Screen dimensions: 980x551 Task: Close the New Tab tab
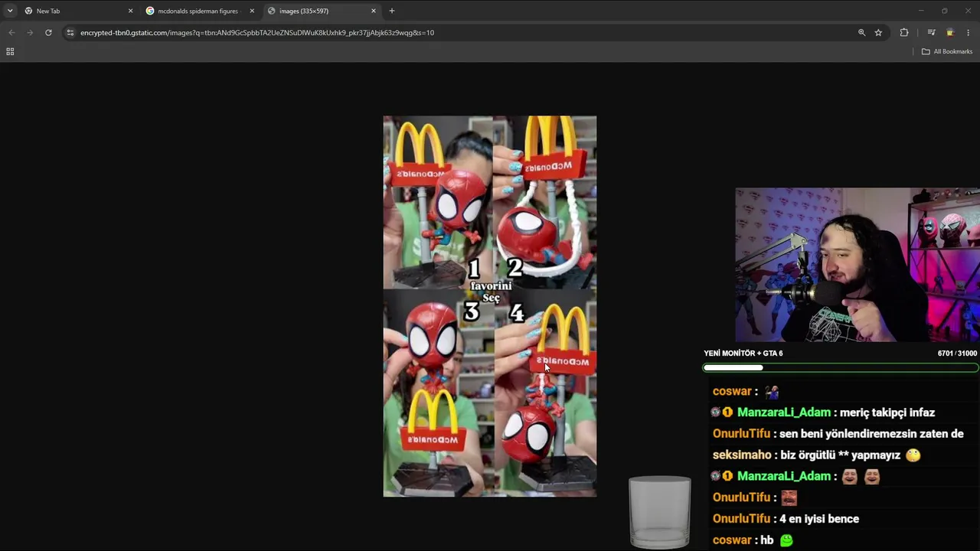[130, 11]
